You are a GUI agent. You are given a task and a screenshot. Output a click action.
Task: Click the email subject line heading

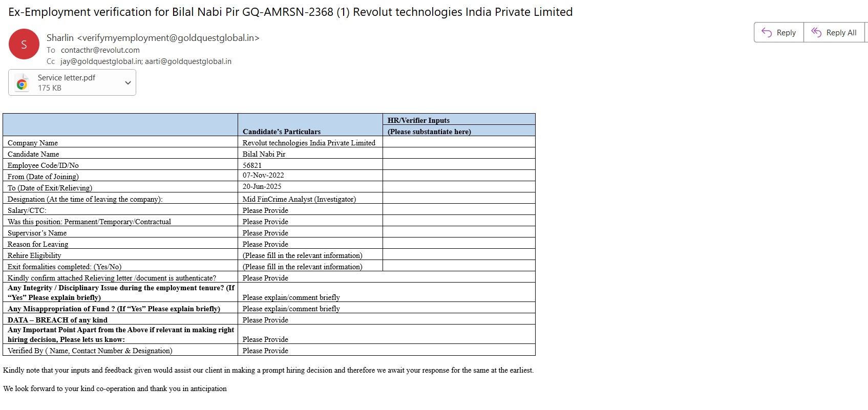pos(290,12)
